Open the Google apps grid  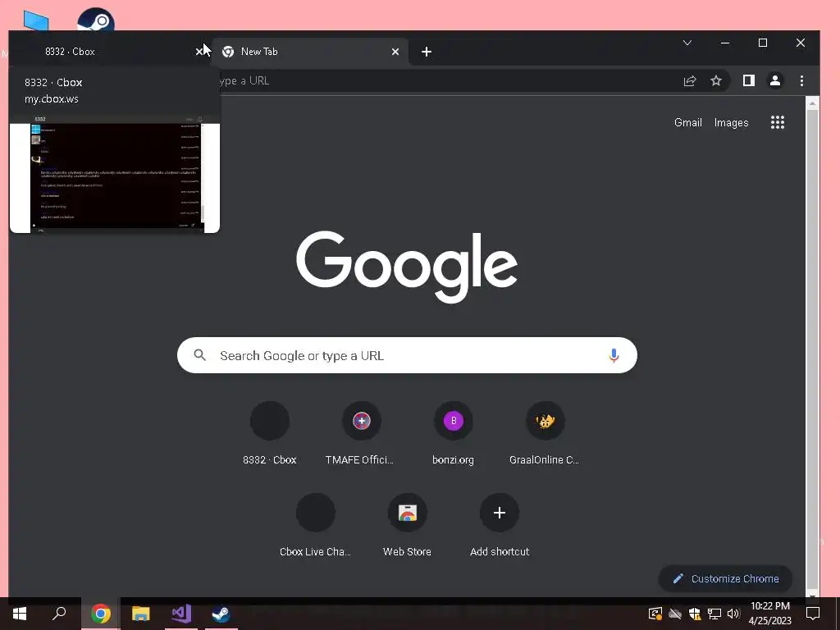pos(778,123)
